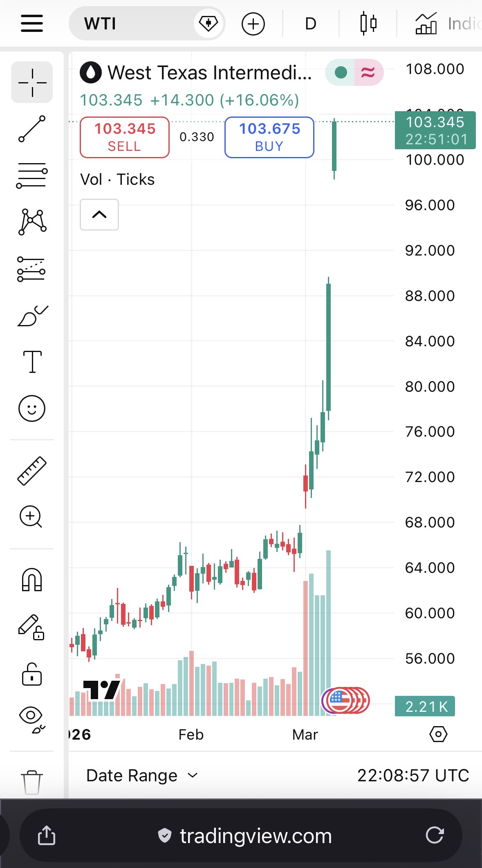Select the crosshair cursor tool
Image resolution: width=482 pixels, height=868 pixels.
(x=32, y=82)
